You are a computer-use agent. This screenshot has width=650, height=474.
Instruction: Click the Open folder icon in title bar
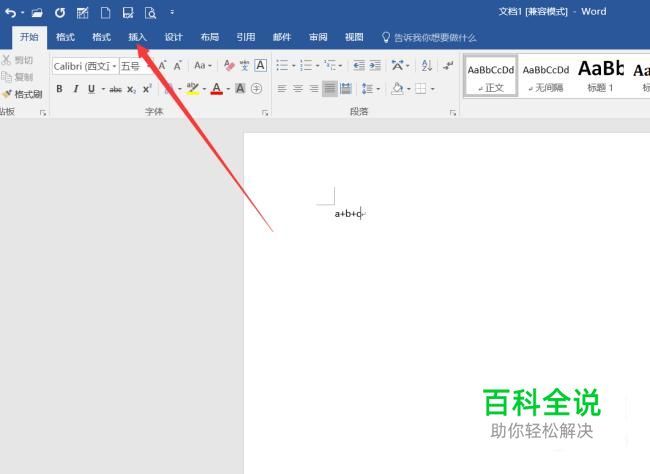37,12
